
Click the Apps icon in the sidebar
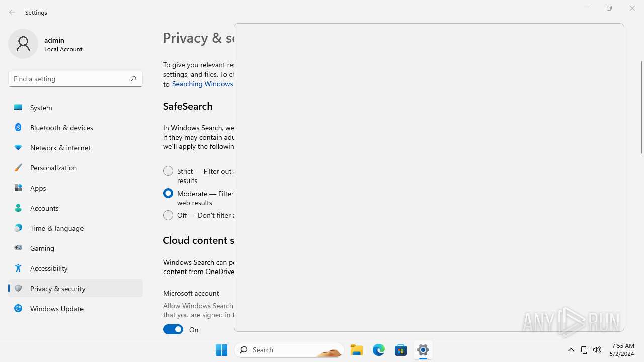coord(18,188)
